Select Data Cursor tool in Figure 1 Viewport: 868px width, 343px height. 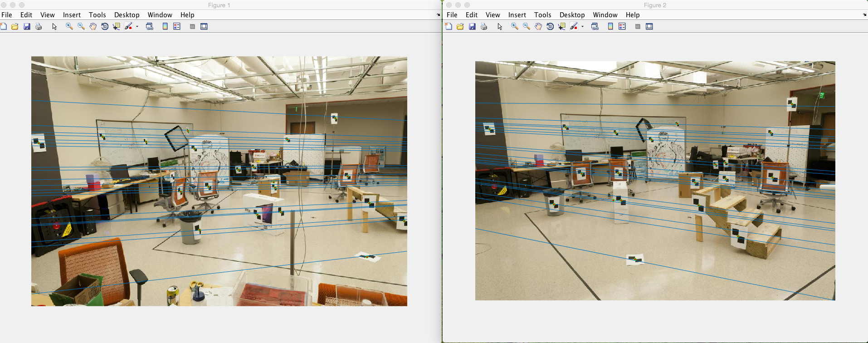117,26
